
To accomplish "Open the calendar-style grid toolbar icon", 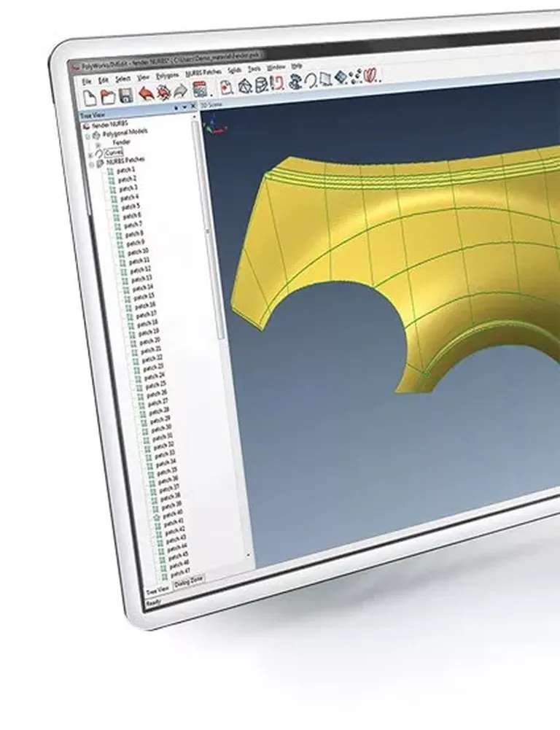I will (200, 90).
